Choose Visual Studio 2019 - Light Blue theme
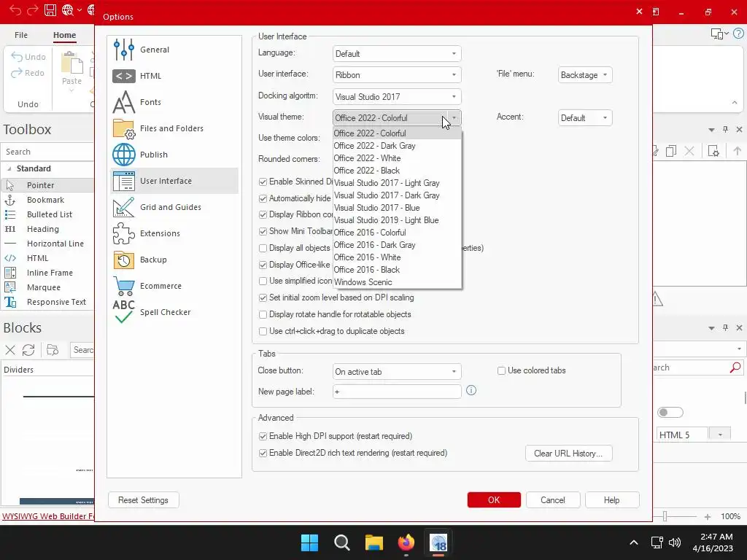747x560 pixels. [397, 220]
